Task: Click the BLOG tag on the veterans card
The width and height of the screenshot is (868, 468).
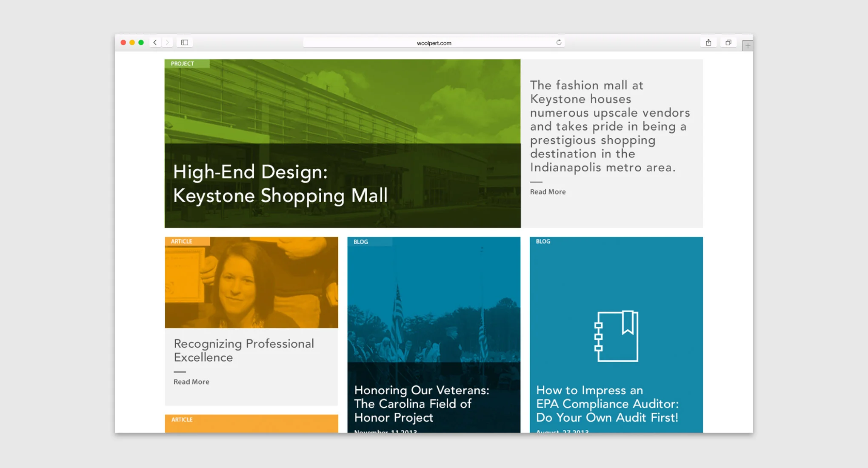Action: [x=369, y=242]
